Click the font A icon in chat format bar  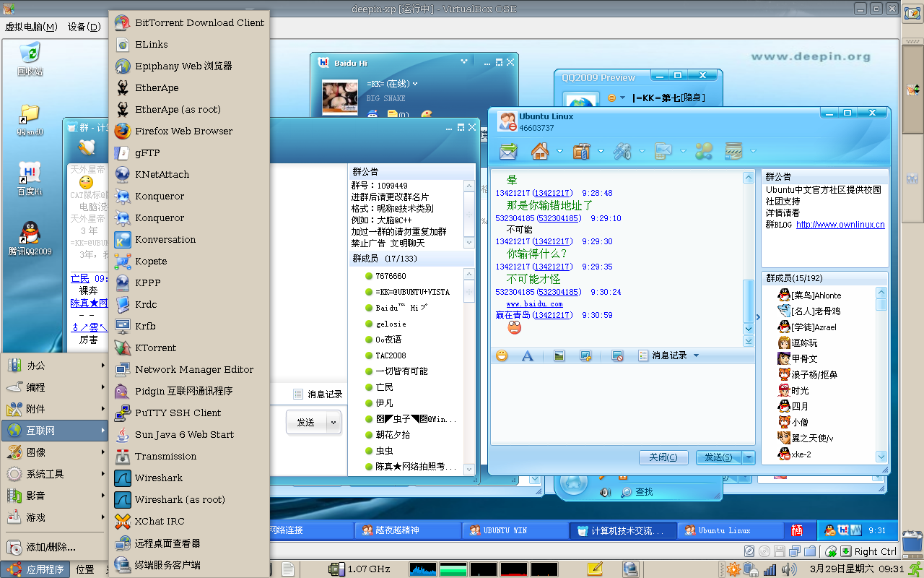[528, 355]
